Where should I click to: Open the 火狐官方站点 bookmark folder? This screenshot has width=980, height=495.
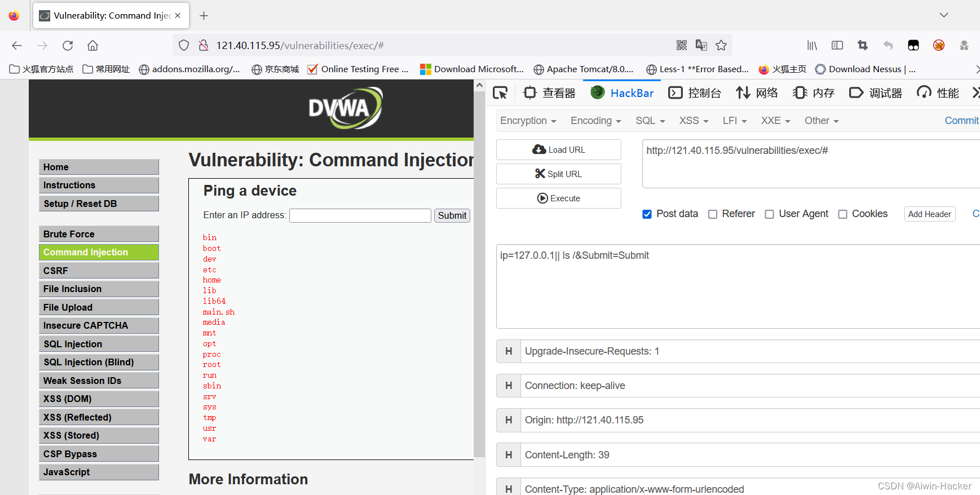(x=42, y=69)
